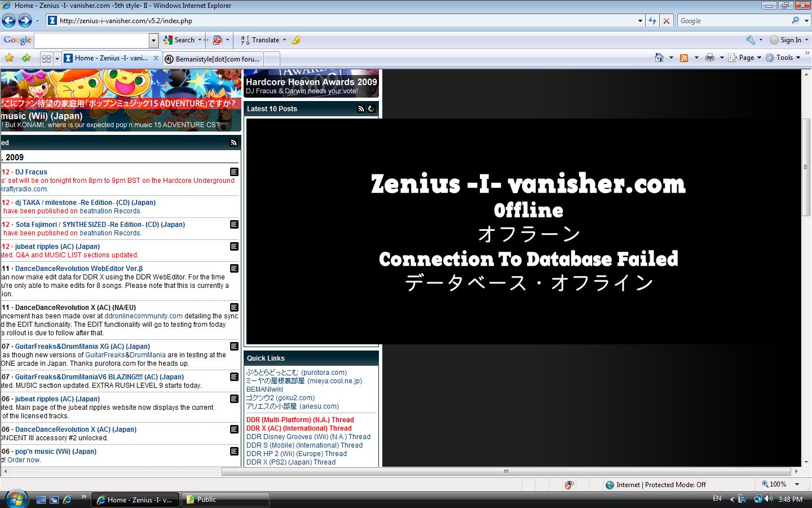Switch to the Public taskbar window
Viewport: 812px width, 508px height.
point(226,500)
